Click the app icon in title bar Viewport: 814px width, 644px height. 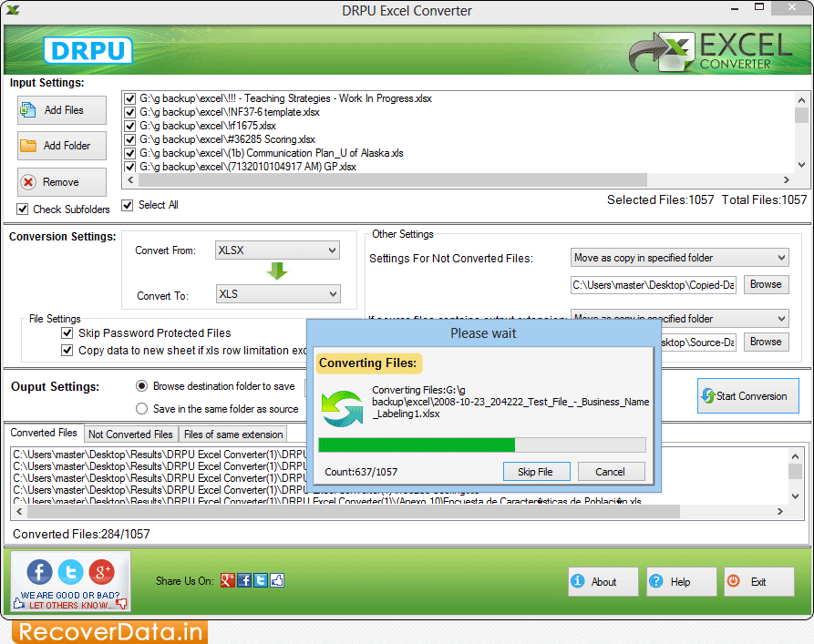(13, 10)
